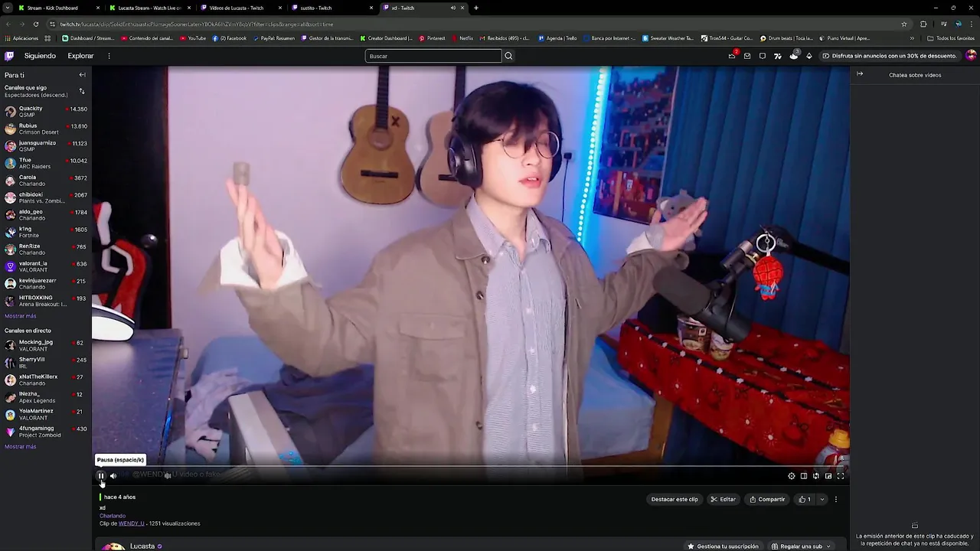980x551 pixels.
Task: Open kevinjuarezrr channel in sidebar
Action: [x=46, y=284]
